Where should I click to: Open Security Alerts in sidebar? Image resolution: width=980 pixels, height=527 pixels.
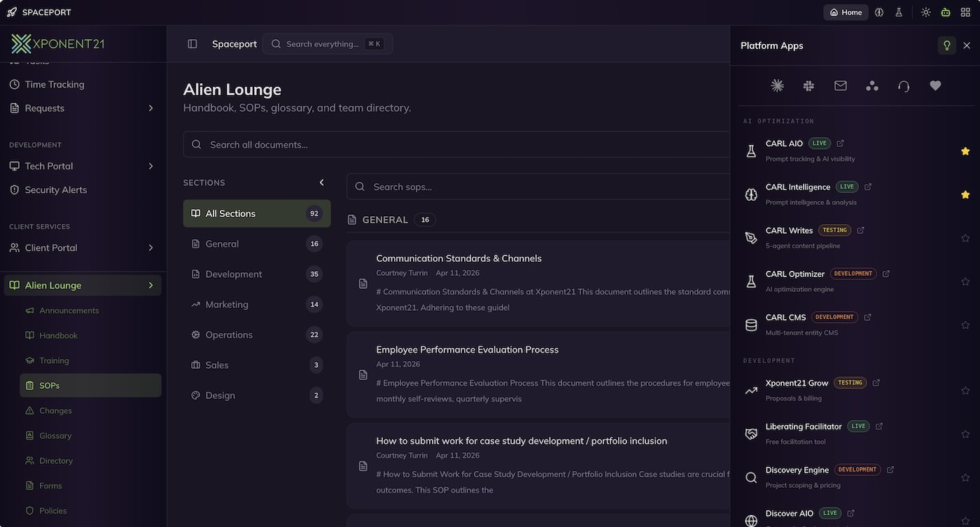click(x=83, y=190)
